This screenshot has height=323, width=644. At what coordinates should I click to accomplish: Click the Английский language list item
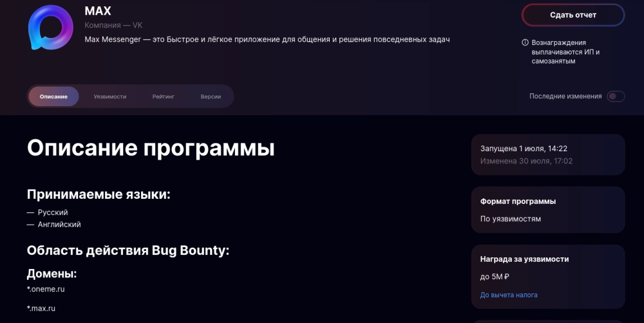tap(59, 225)
